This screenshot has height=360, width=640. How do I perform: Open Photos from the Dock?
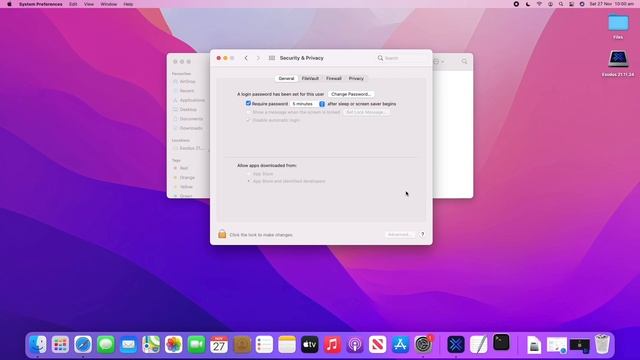click(x=173, y=344)
